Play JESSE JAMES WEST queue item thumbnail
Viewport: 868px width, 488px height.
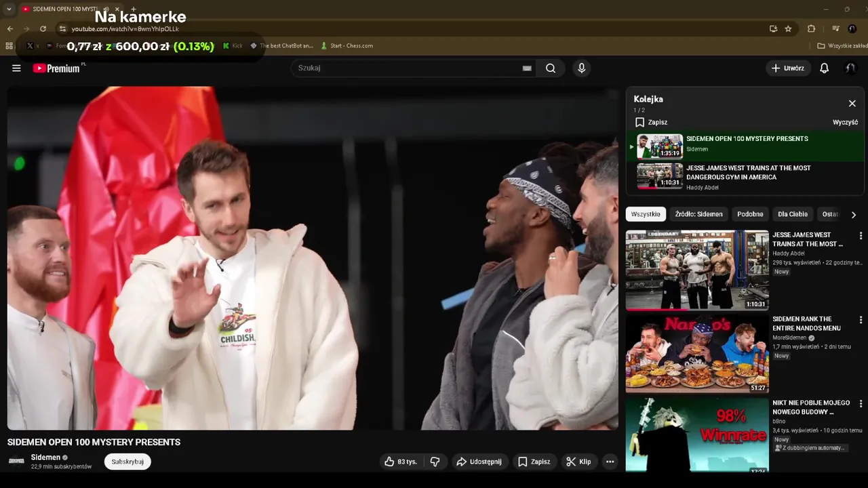[x=660, y=176]
